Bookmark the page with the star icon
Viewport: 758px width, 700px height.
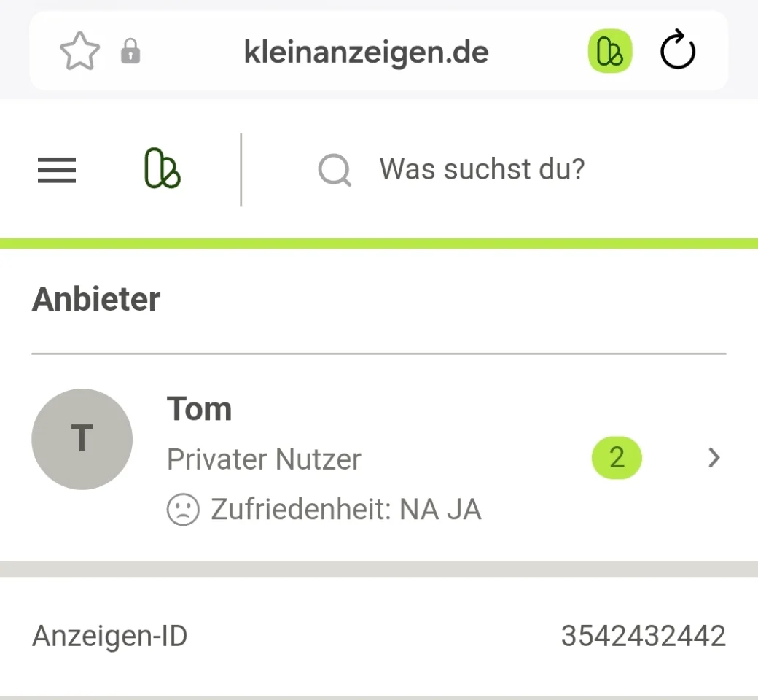[79, 51]
